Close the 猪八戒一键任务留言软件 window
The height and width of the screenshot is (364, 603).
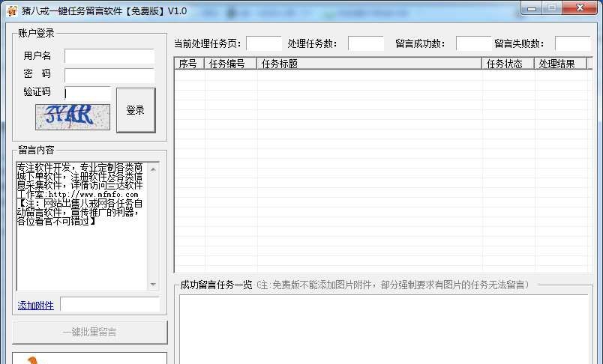coord(580,8)
